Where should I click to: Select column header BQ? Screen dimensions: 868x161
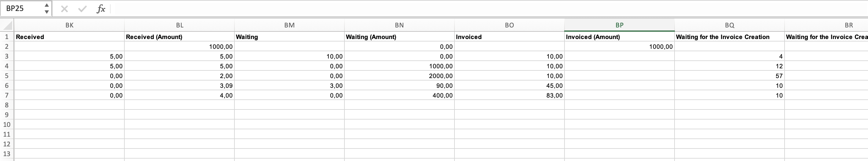tap(730, 25)
